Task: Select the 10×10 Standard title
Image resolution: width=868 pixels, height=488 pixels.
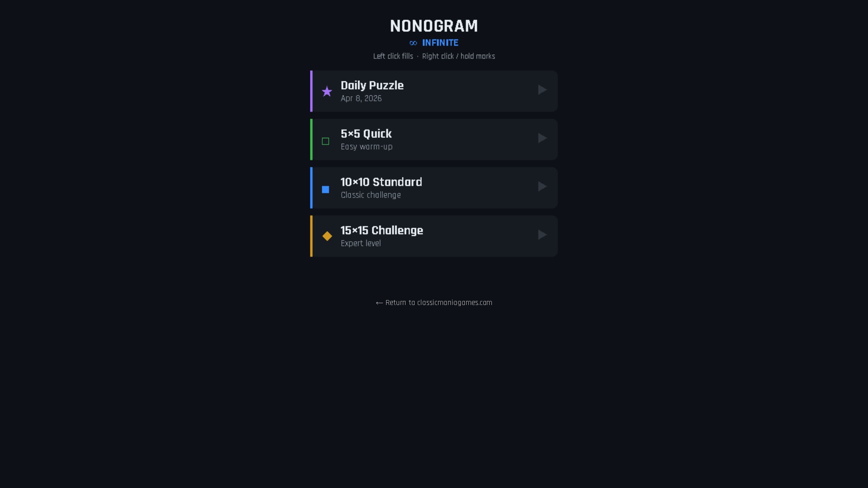Action: (381, 182)
